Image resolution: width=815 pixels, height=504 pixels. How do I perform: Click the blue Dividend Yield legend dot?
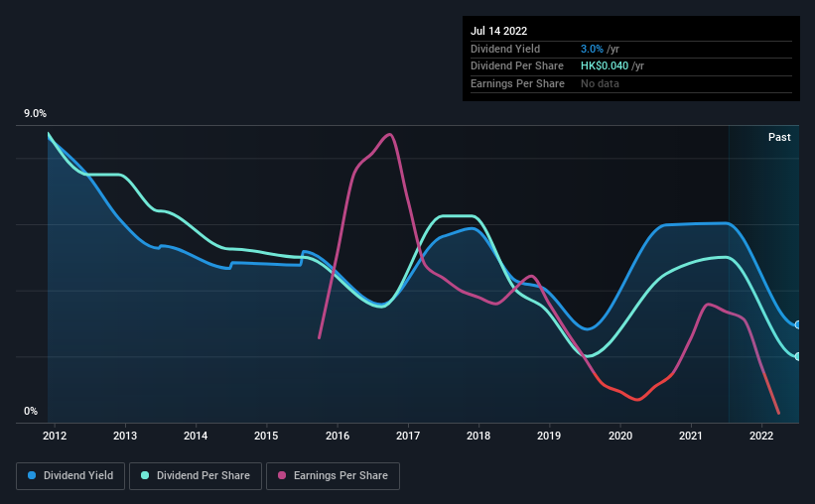click(x=32, y=475)
